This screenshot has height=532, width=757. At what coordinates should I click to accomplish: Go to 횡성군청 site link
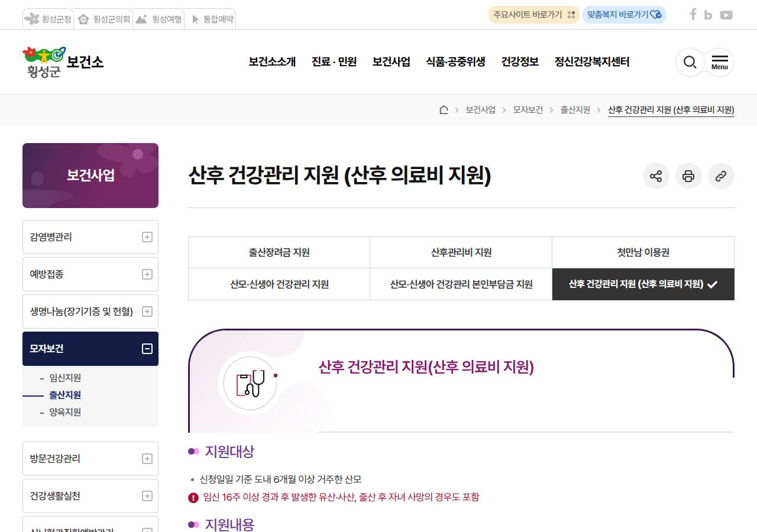[x=48, y=19]
